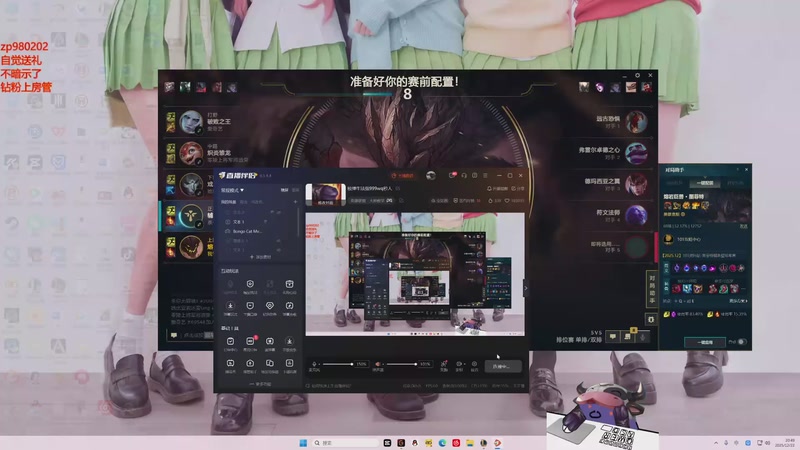Viewport: 800px width, 450px height.
Task: Expand 更多 in the assistant panel
Action: click(x=738, y=301)
